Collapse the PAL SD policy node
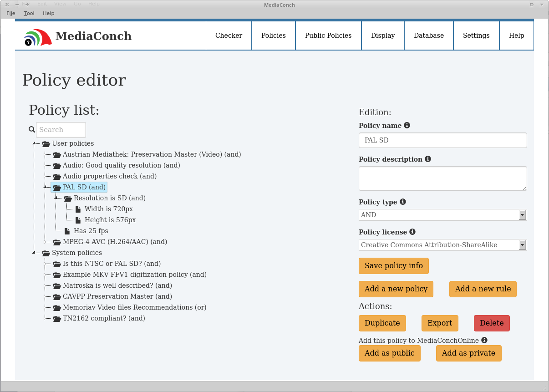Image resolution: width=549 pixels, height=392 pixels. [45, 187]
